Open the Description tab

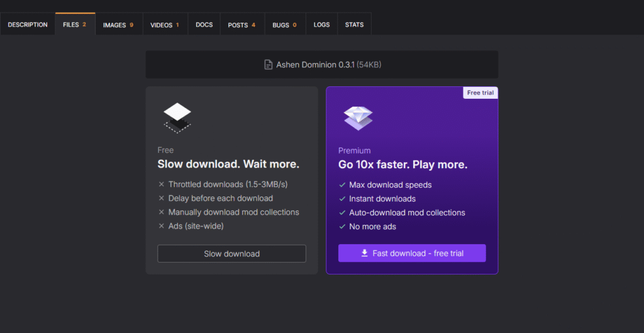[x=28, y=25]
